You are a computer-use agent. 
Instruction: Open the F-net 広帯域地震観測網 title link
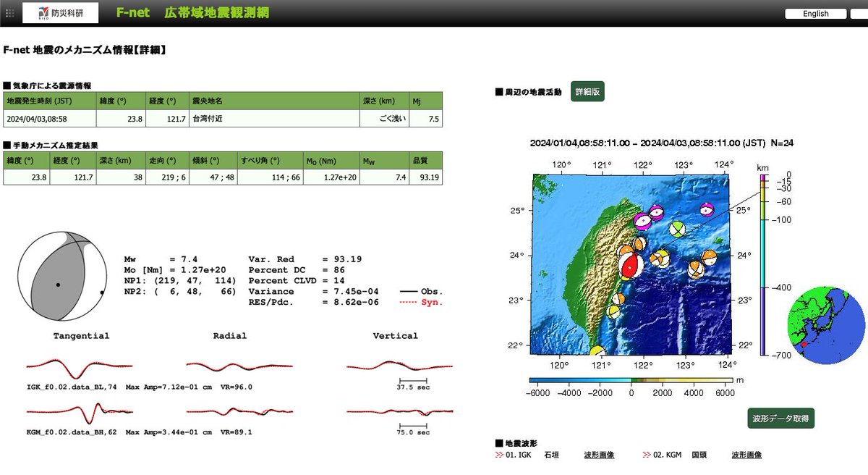click(x=192, y=12)
